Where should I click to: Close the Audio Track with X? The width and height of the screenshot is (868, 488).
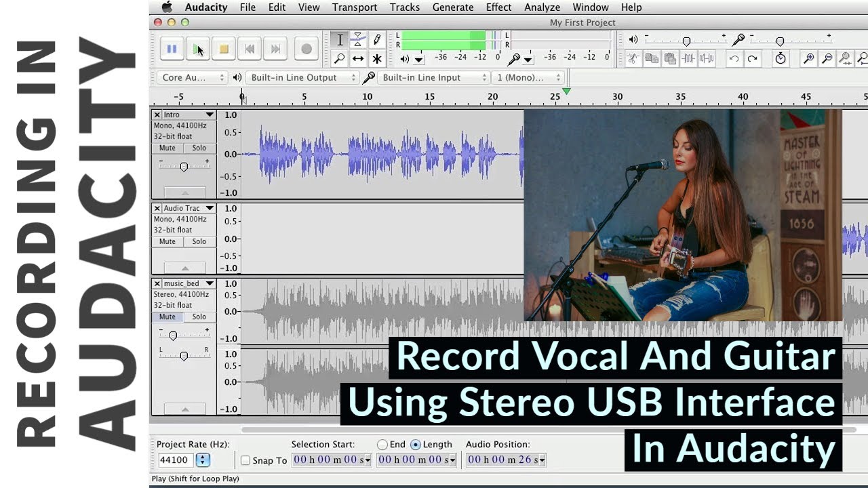(x=157, y=208)
